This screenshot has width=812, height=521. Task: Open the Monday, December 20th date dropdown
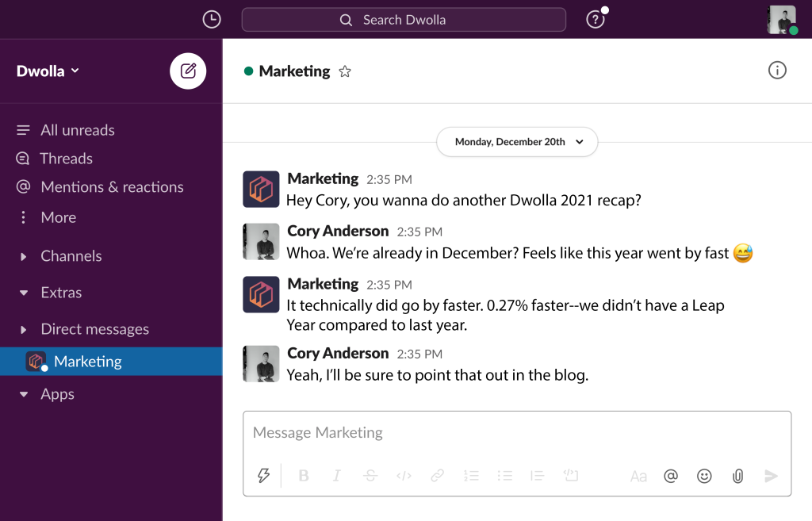[x=517, y=142]
